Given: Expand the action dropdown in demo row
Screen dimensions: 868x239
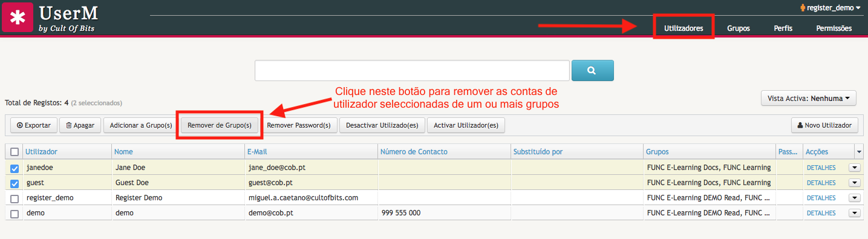Looking at the screenshot, I should click(855, 213).
